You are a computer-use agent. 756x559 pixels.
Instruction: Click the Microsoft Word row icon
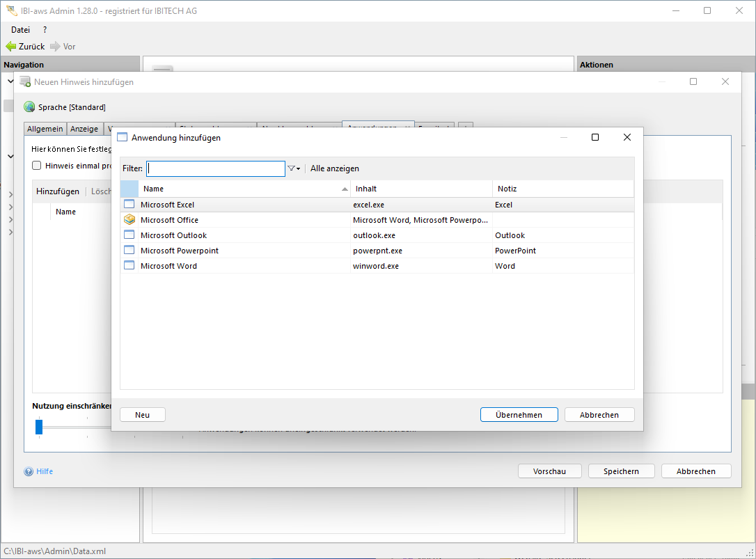coord(129,266)
